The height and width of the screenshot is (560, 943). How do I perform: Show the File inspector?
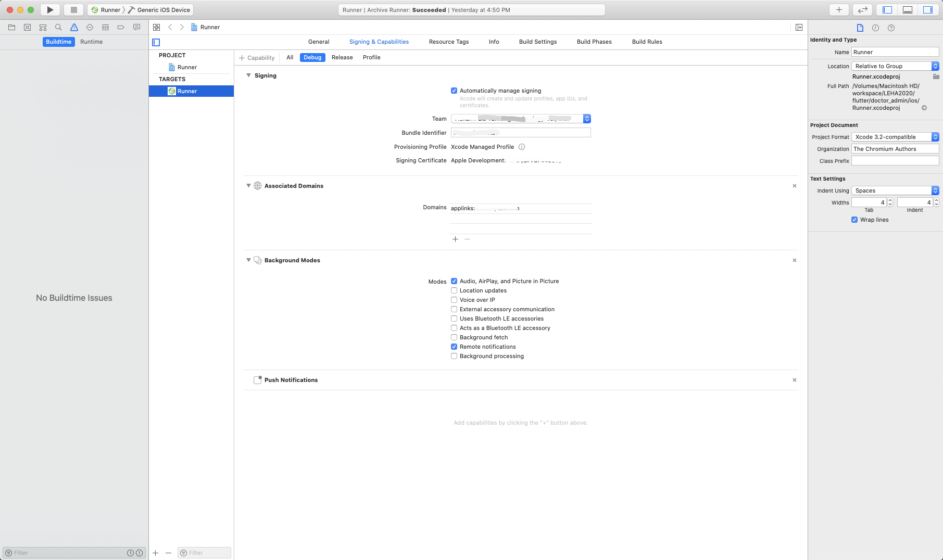860,28
